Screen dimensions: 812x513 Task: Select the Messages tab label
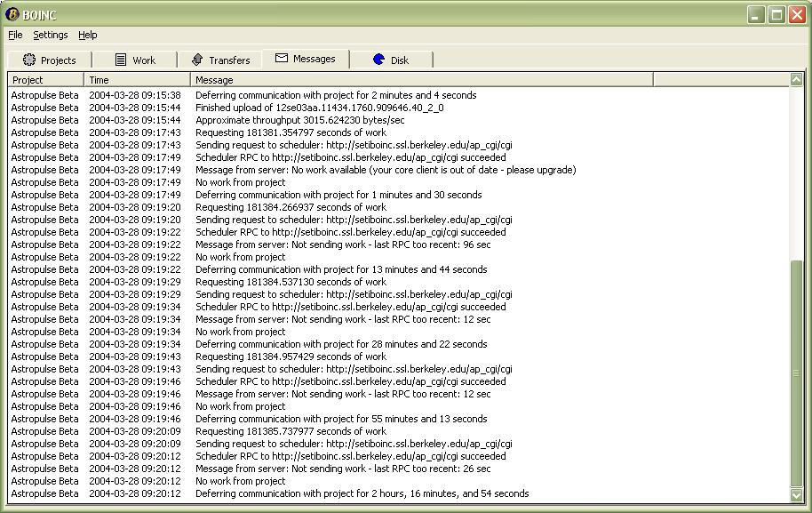pyautogui.click(x=314, y=59)
